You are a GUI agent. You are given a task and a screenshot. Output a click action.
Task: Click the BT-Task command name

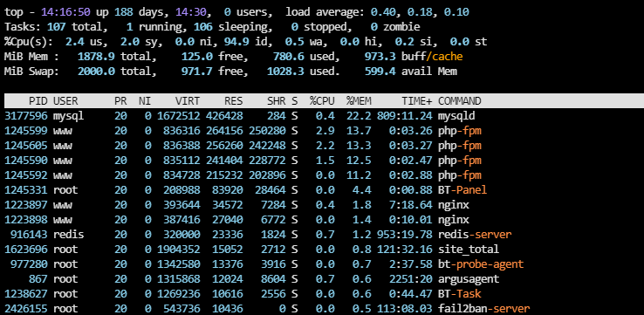(460, 294)
